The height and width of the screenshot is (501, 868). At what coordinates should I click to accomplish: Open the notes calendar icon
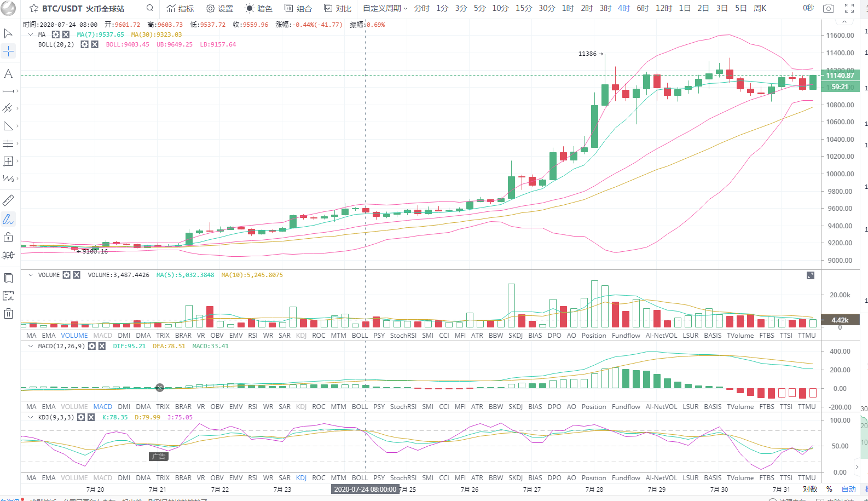8,296
